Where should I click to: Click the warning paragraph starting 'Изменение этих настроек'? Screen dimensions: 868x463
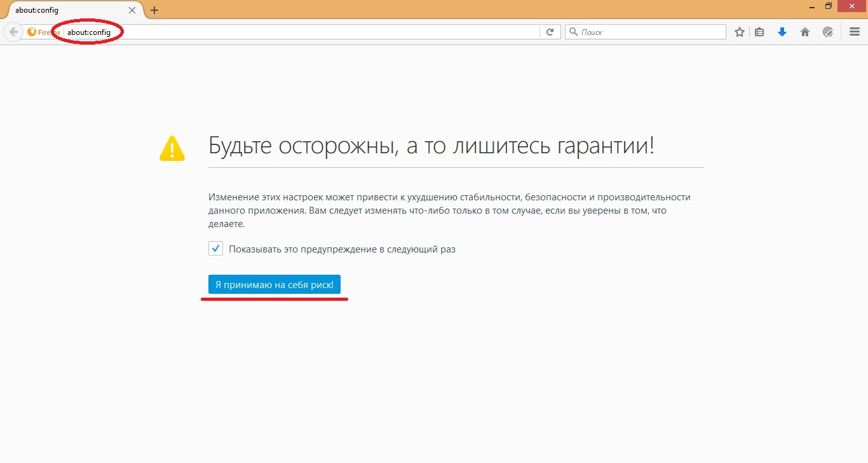[x=449, y=211]
